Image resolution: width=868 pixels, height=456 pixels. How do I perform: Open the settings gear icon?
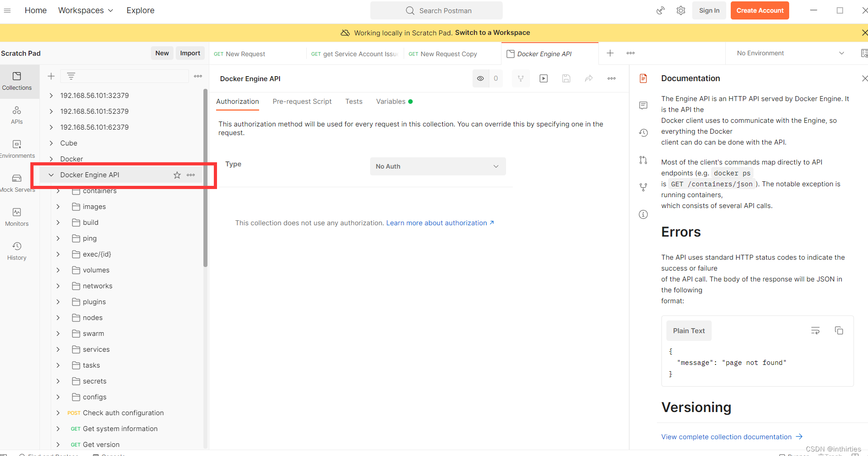point(681,10)
